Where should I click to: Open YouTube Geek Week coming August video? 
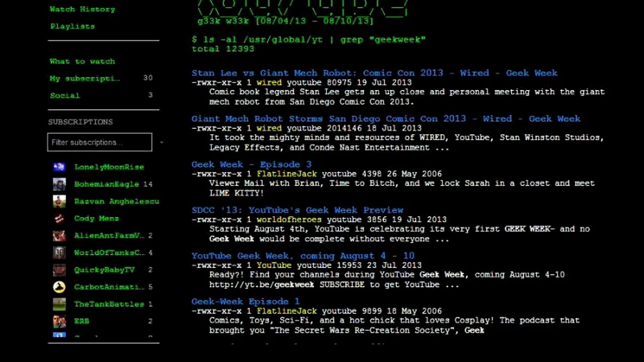[x=303, y=256]
